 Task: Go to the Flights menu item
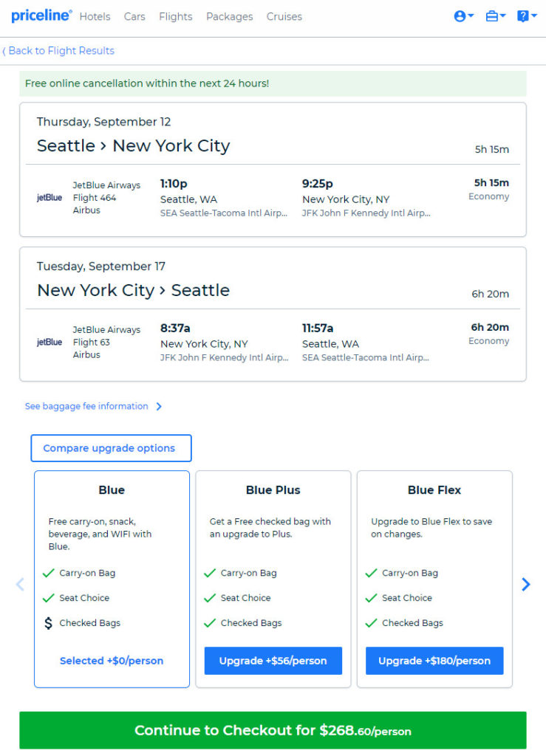pos(176,16)
